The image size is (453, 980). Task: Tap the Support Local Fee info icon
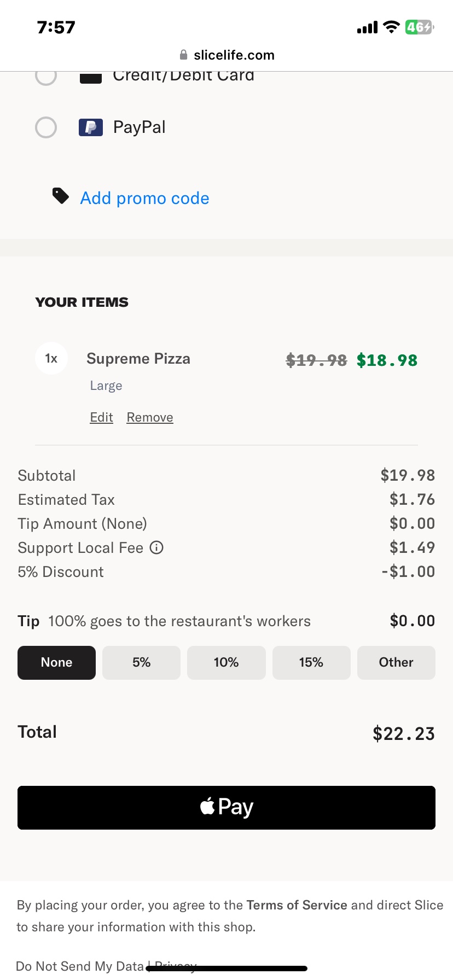coord(156,547)
